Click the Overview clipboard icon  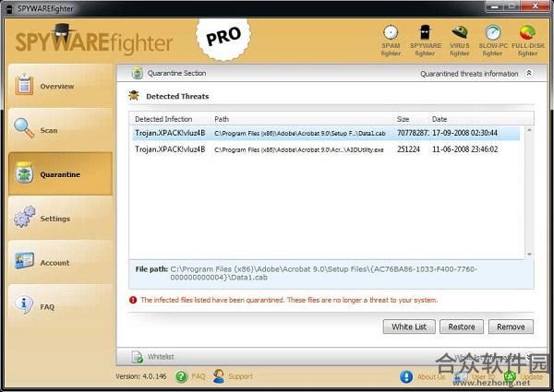[x=24, y=85]
